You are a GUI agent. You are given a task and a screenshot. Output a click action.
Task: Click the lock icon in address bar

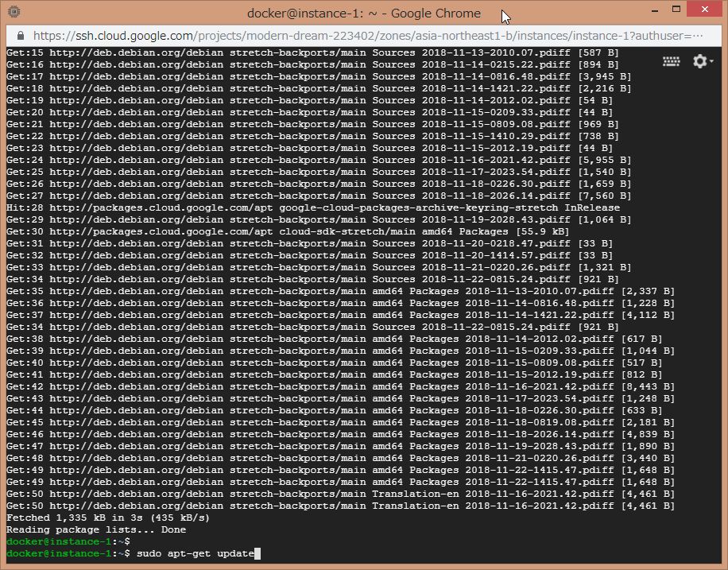20,36
